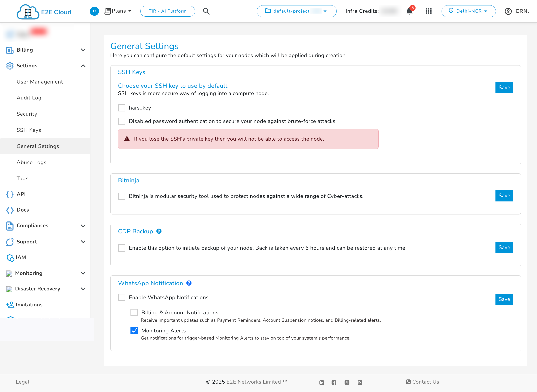The image size is (537, 392).
Task: Open the Delhi-NCR region dropdown
Action: pyautogui.click(x=468, y=11)
